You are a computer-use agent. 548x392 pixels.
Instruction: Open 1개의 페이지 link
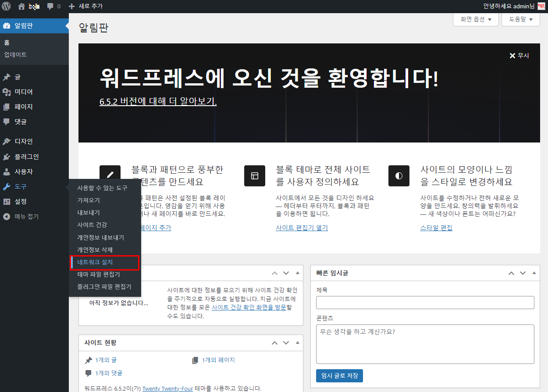[218, 360]
